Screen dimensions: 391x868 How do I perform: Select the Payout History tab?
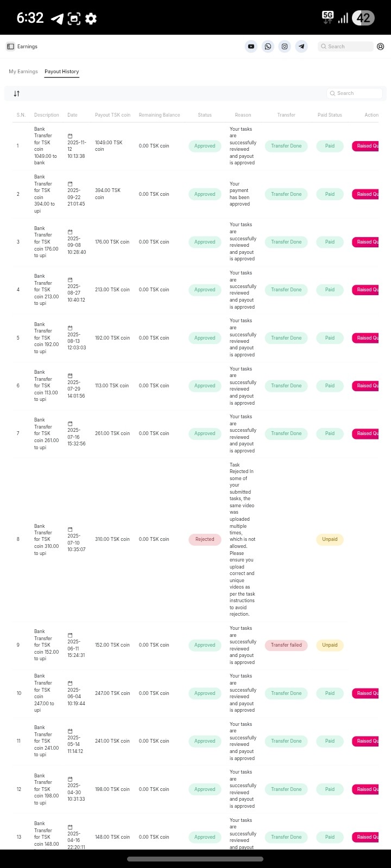tap(62, 72)
